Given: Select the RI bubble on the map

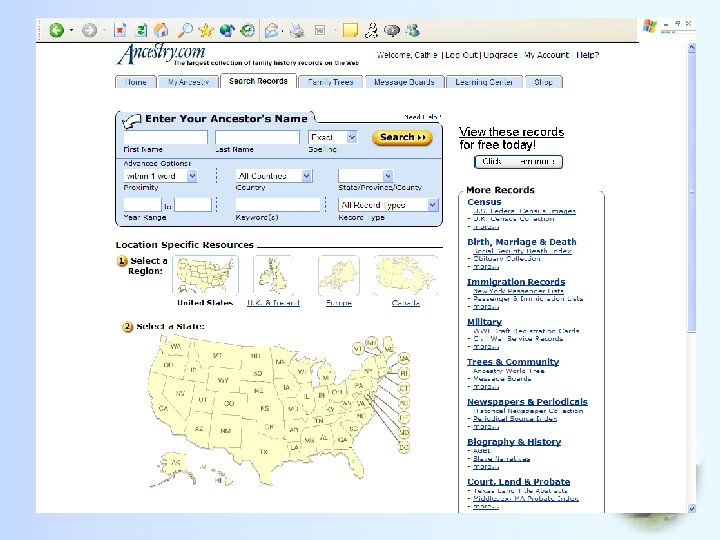Looking at the screenshot, I should click(404, 373).
